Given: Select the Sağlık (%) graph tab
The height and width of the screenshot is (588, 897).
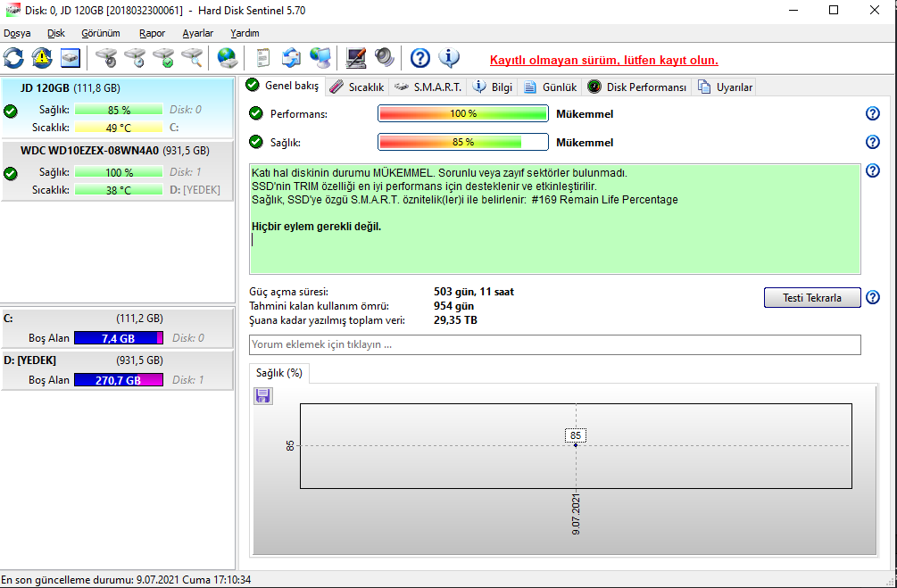Looking at the screenshot, I should (279, 373).
